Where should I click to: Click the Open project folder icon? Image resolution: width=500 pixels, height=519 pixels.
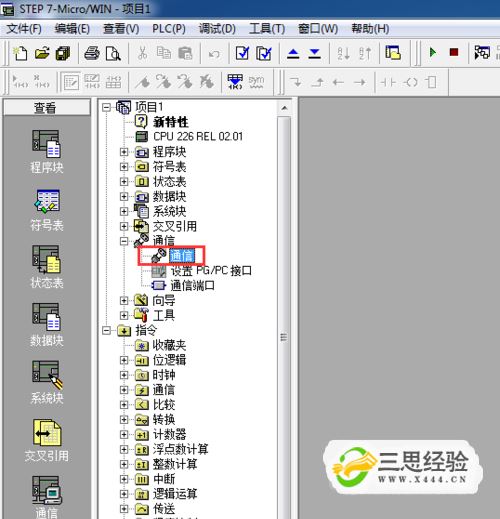click(x=42, y=53)
